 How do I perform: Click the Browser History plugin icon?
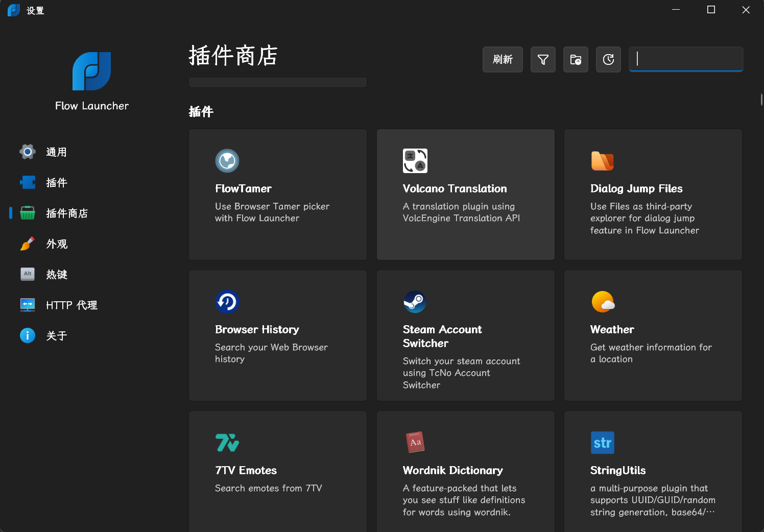[x=227, y=302]
